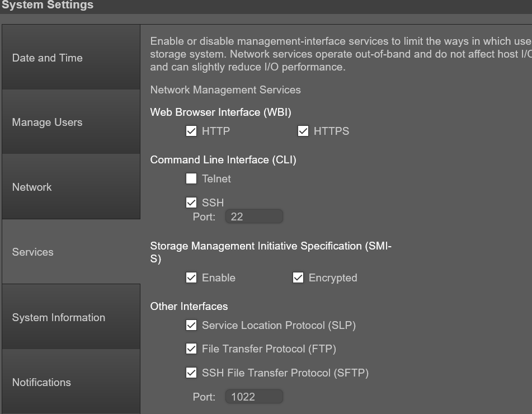Select the Services tab in the sidebar
The image size is (532, 414).
pos(71,252)
